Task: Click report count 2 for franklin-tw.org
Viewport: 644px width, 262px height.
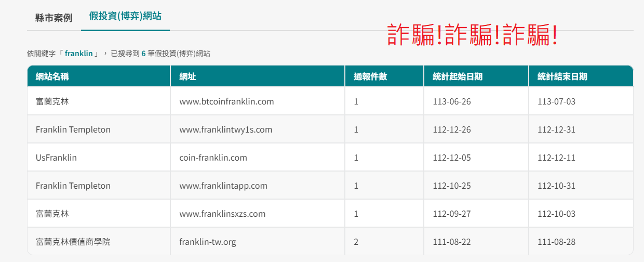Action: pos(356,242)
